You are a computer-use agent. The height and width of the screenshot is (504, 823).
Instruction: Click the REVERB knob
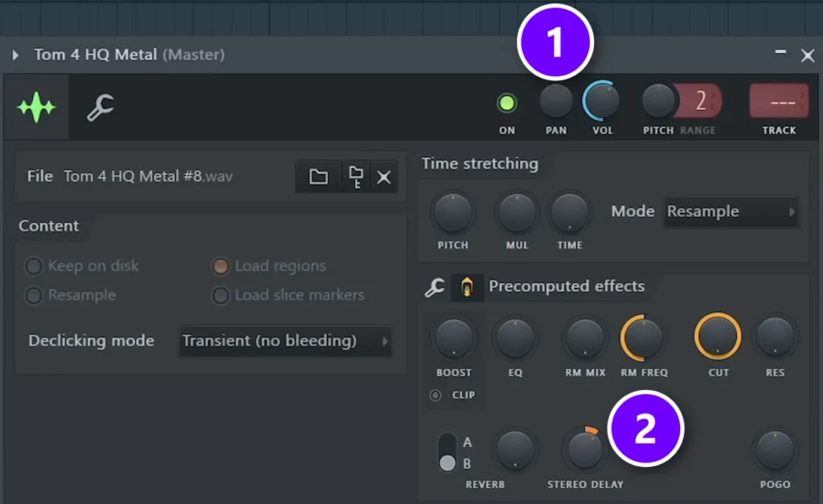tap(515, 450)
